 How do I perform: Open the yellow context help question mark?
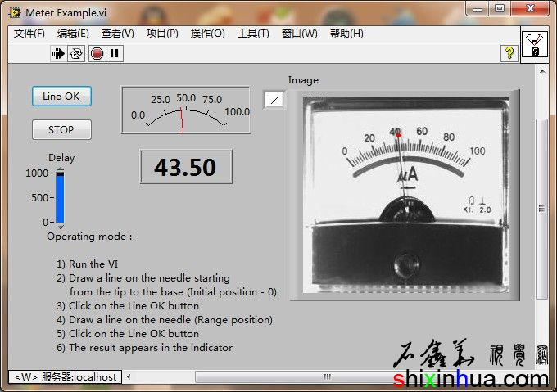point(509,53)
